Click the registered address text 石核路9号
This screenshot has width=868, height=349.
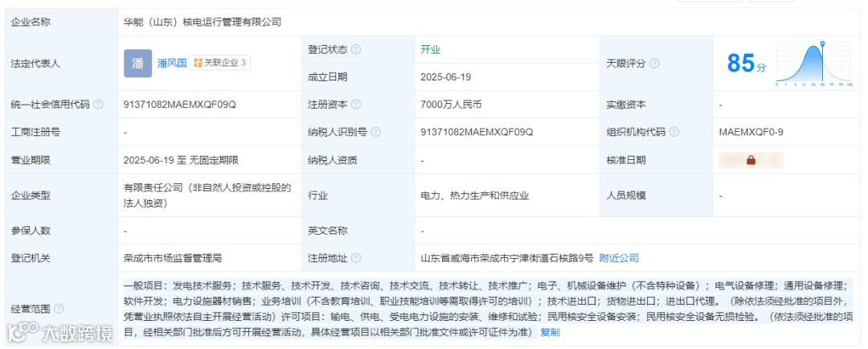[570, 258]
